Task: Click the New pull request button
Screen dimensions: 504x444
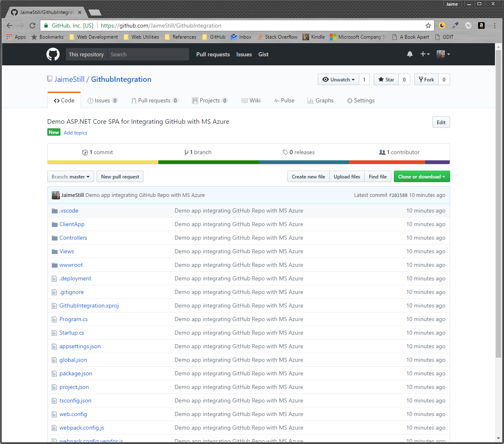Action: 120,177
